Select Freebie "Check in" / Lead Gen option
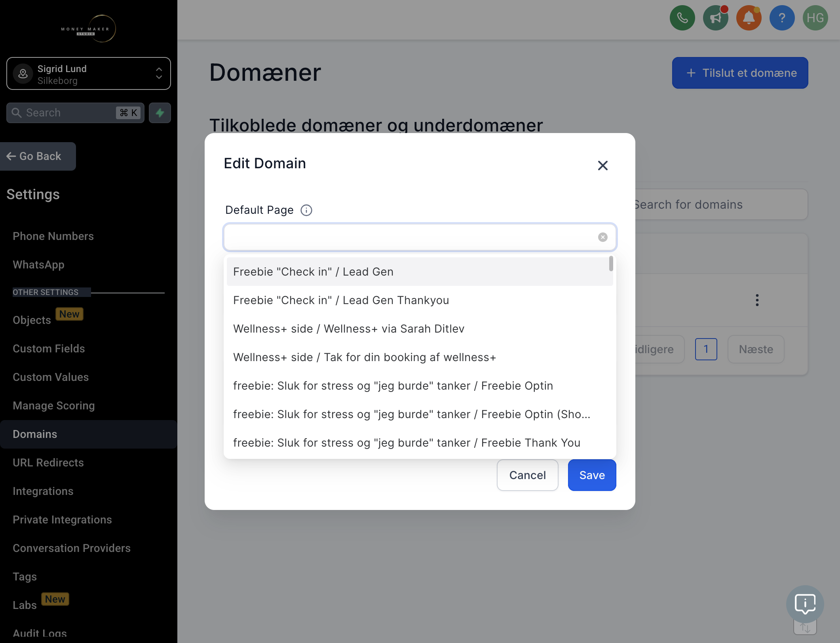The height and width of the screenshot is (643, 840). (420, 272)
